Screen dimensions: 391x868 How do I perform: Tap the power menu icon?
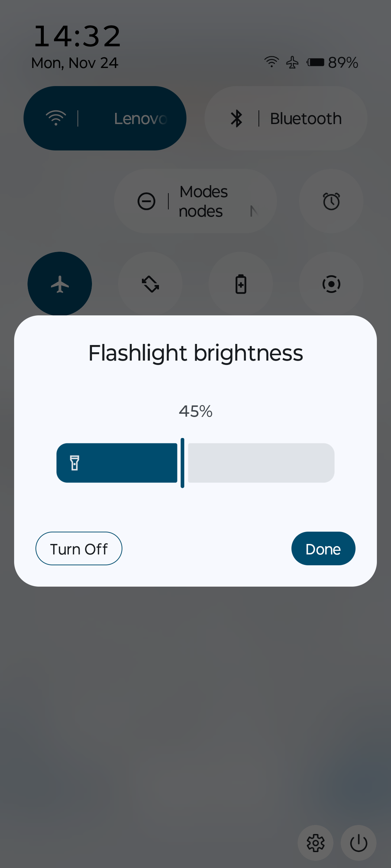pos(358,843)
